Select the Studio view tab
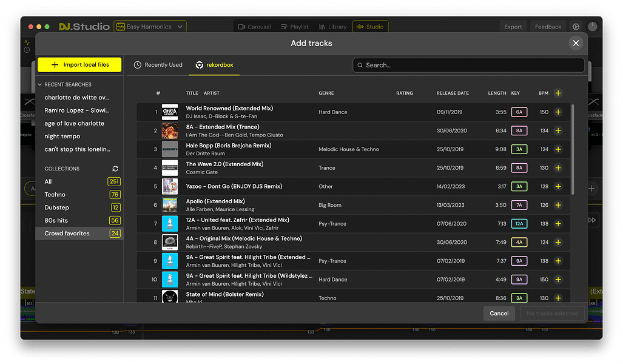623x364 pixels. point(370,27)
